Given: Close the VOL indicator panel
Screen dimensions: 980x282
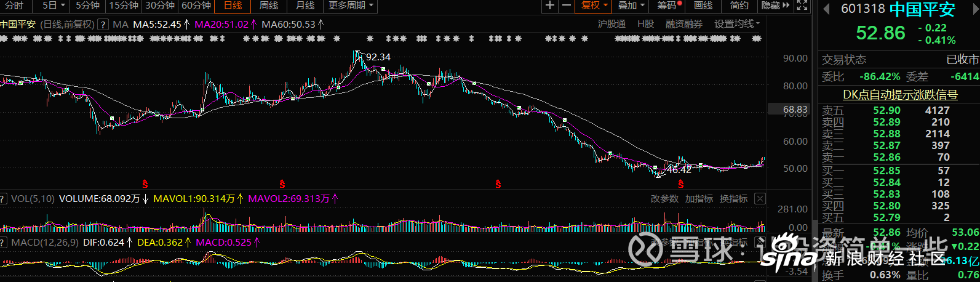Looking at the screenshot, I should tap(760, 199).
